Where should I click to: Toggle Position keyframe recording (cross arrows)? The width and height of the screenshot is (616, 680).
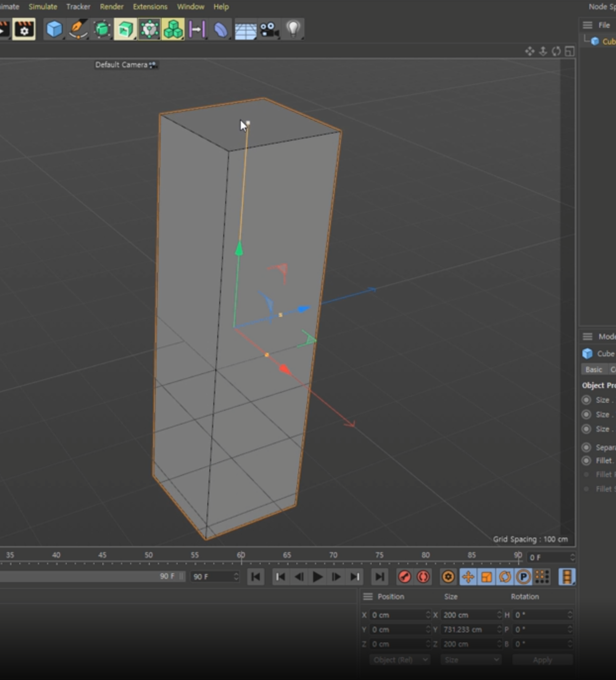[x=468, y=577]
